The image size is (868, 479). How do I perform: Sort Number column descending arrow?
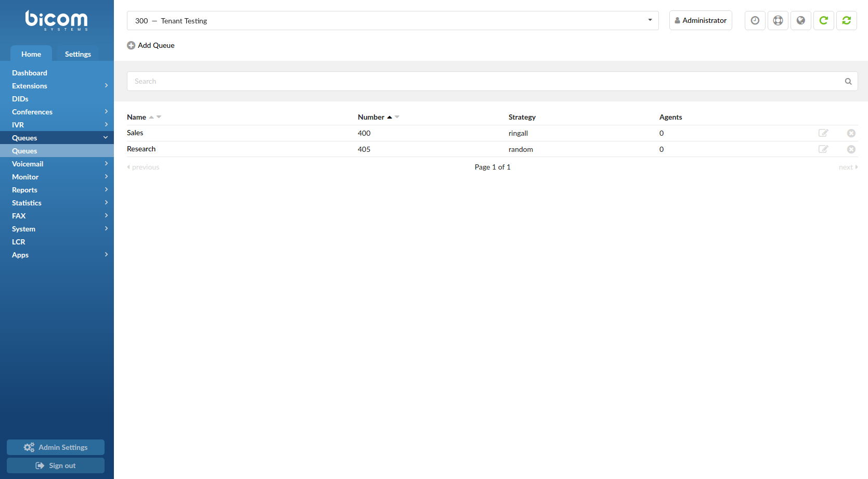click(x=397, y=117)
